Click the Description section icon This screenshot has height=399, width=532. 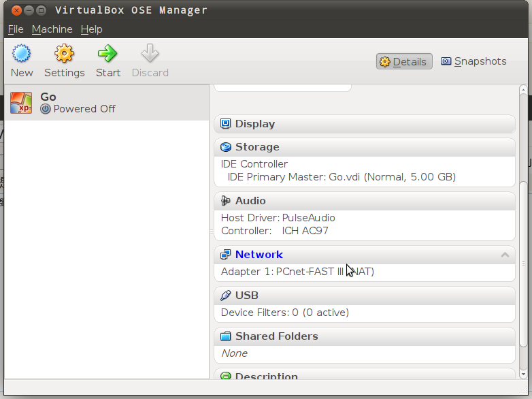pos(226,376)
